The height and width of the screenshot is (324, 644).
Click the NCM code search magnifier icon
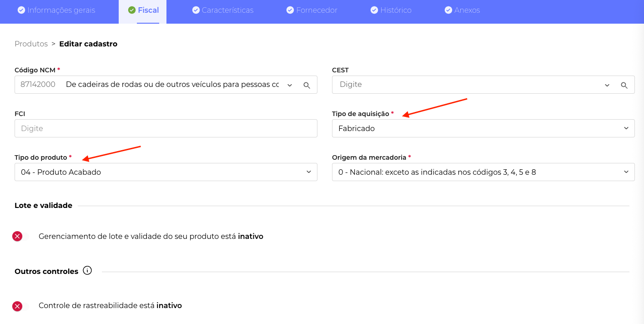pyautogui.click(x=307, y=85)
